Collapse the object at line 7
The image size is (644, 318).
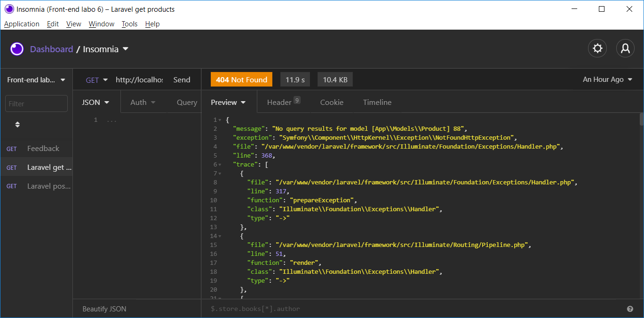220,174
